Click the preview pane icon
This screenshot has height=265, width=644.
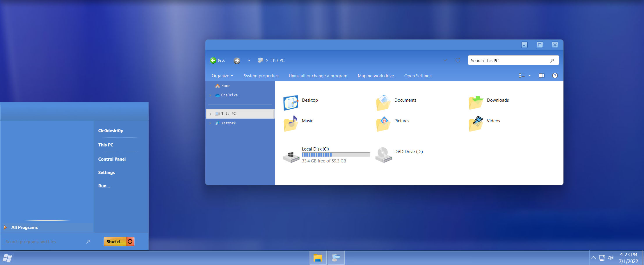[541, 76]
